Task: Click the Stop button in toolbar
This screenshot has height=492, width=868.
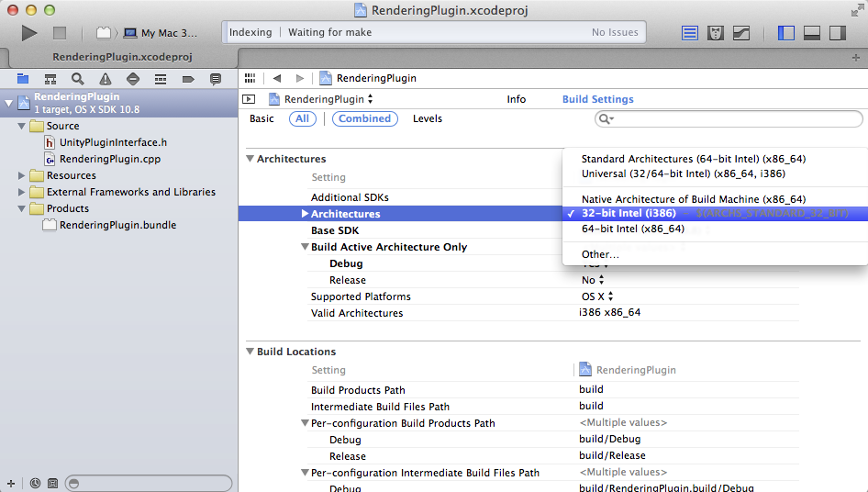Action: pyautogui.click(x=60, y=33)
